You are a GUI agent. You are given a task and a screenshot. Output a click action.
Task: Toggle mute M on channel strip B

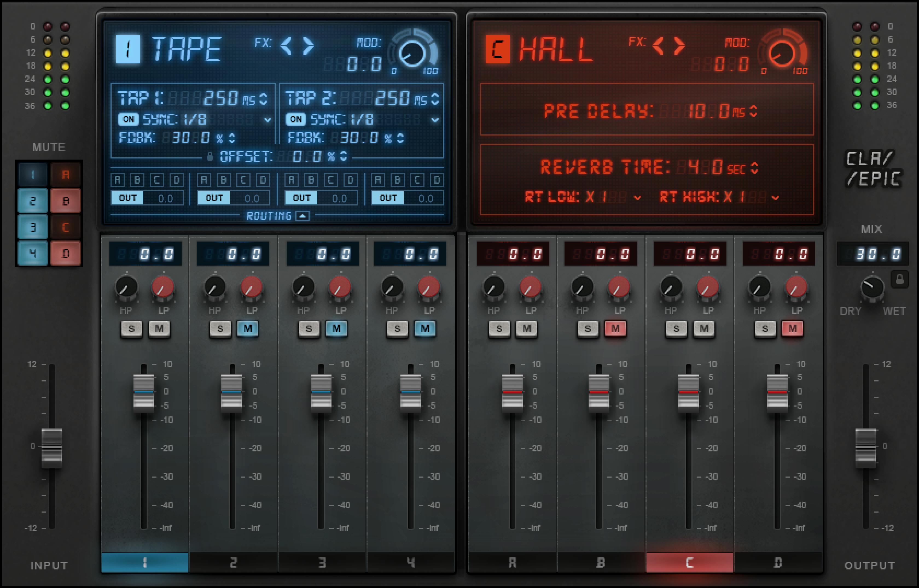(615, 328)
